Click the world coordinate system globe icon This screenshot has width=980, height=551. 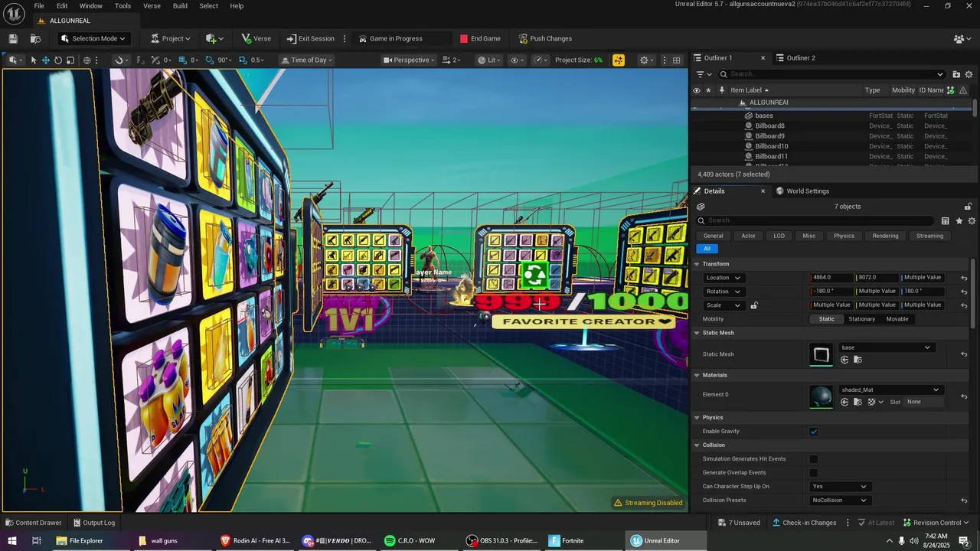tap(87, 60)
